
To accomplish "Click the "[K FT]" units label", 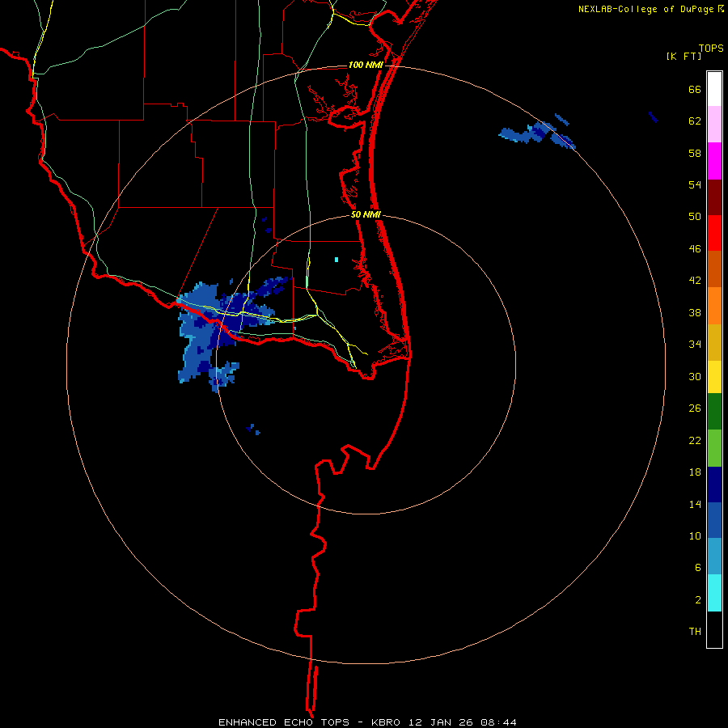I will [684, 56].
